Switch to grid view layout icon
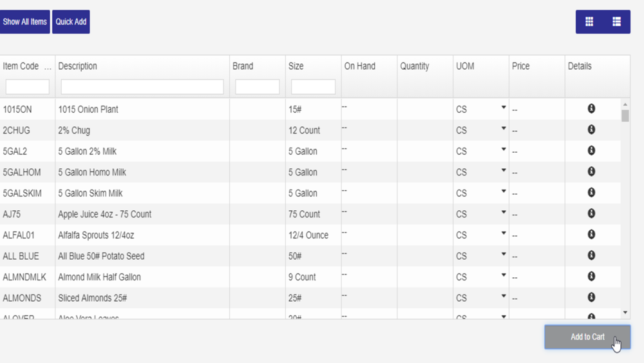The width and height of the screenshot is (644, 363). click(x=589, y=22)
